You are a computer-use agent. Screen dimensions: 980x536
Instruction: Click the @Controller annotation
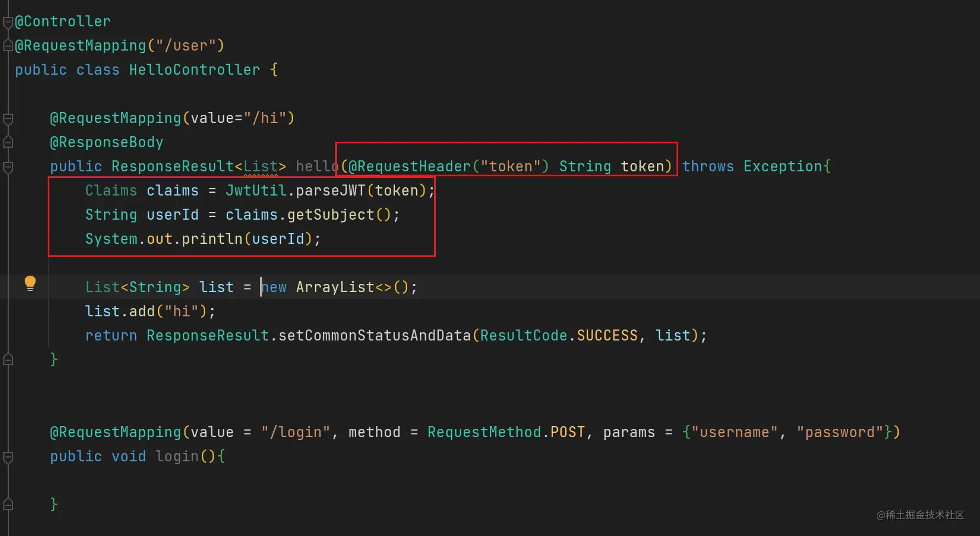tap(63, 21)
